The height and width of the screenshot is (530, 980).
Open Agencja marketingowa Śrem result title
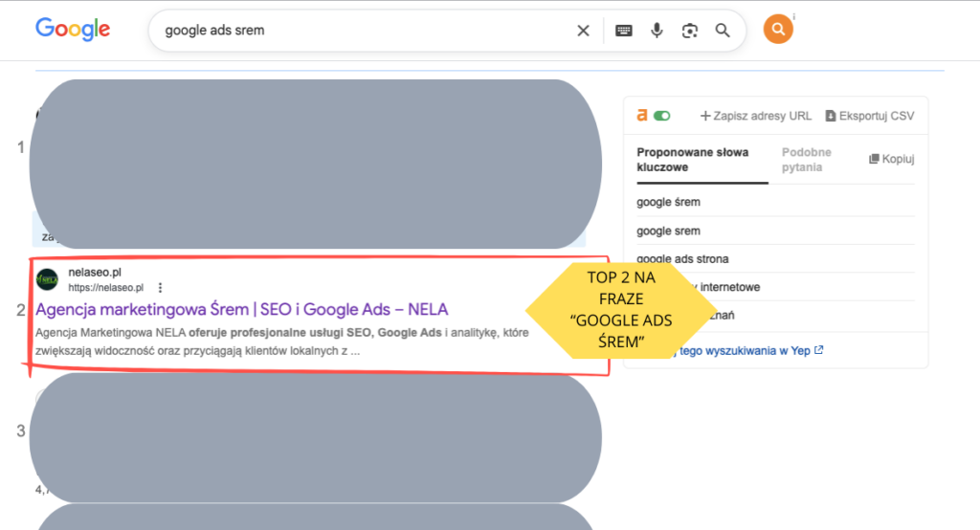coord(242,309)
